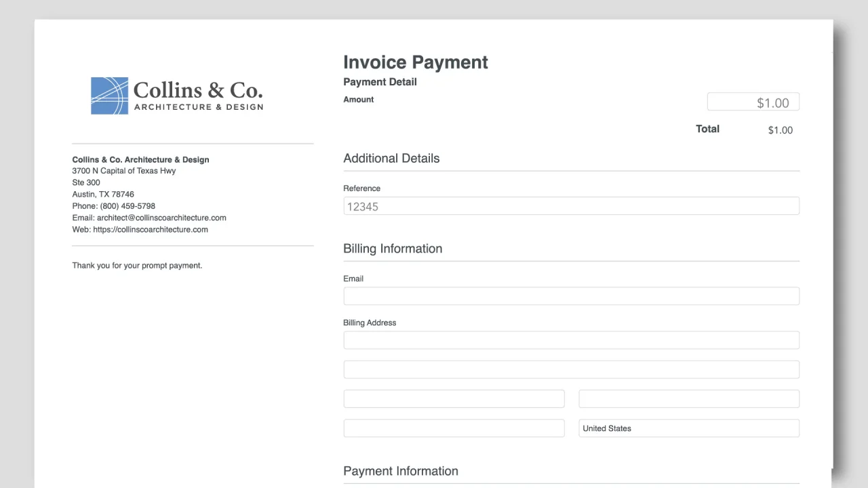The height and width of the screenshot is (488, 868).
Task: Open the United States country dropdown
Action: 689,428
